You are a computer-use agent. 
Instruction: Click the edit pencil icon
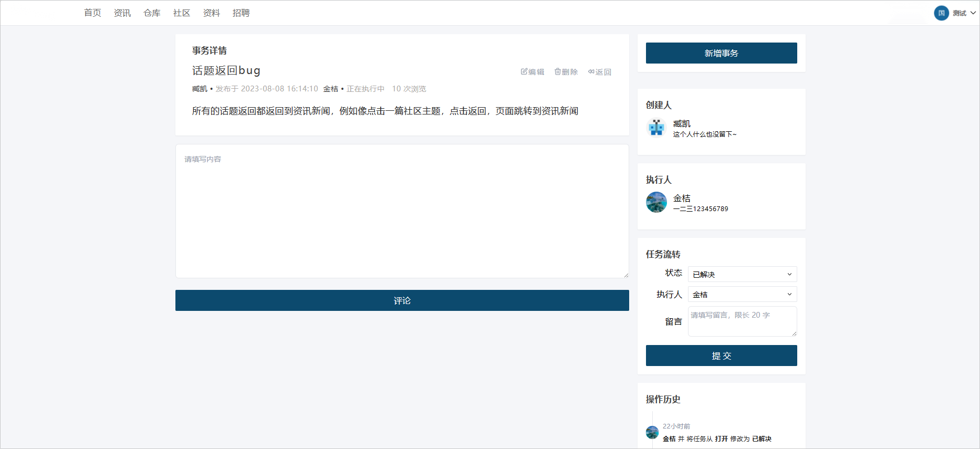pyautogui.click(x=524, y=71)
